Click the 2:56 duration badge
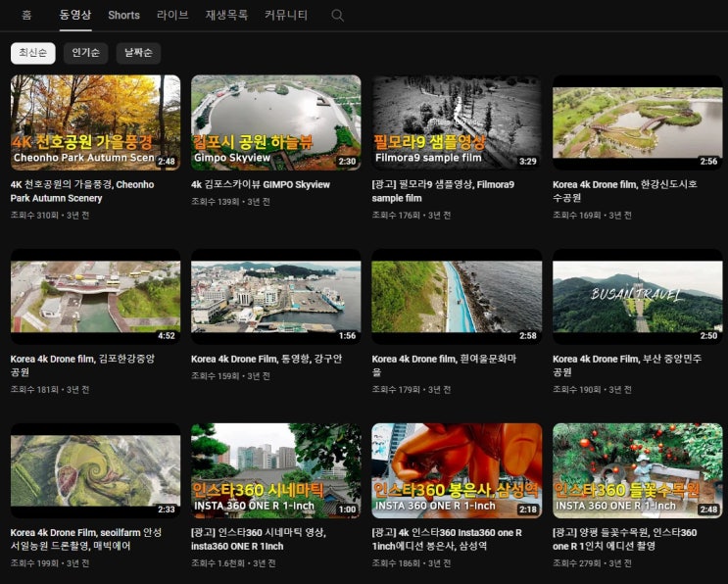Viewport: 728px width, 584px height. (708, 162)
